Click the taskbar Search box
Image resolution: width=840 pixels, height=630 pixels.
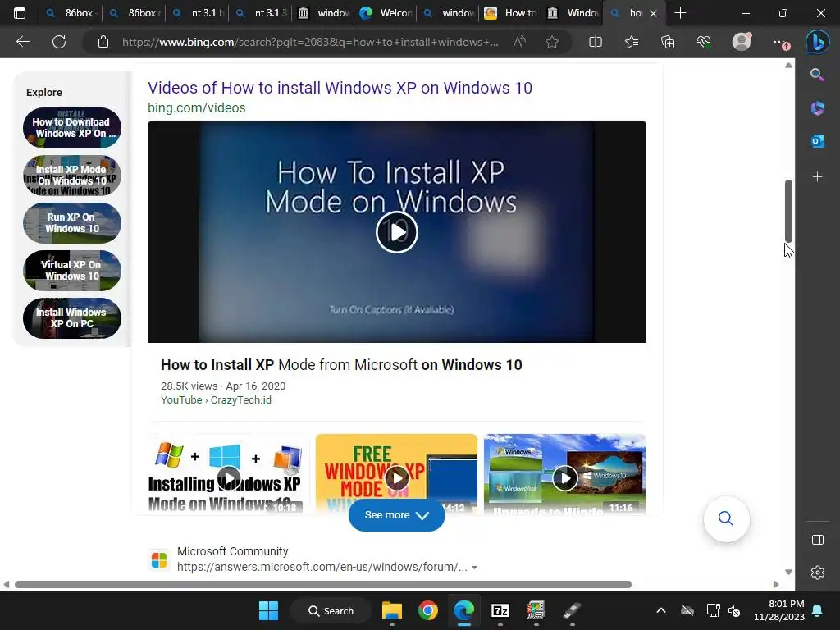pyautogui.click(x=331, y=610)
